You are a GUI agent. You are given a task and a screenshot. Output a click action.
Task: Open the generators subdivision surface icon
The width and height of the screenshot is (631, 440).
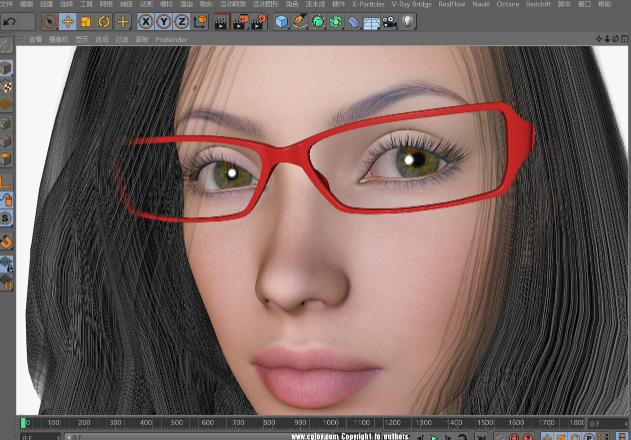(x=318, y=21)
